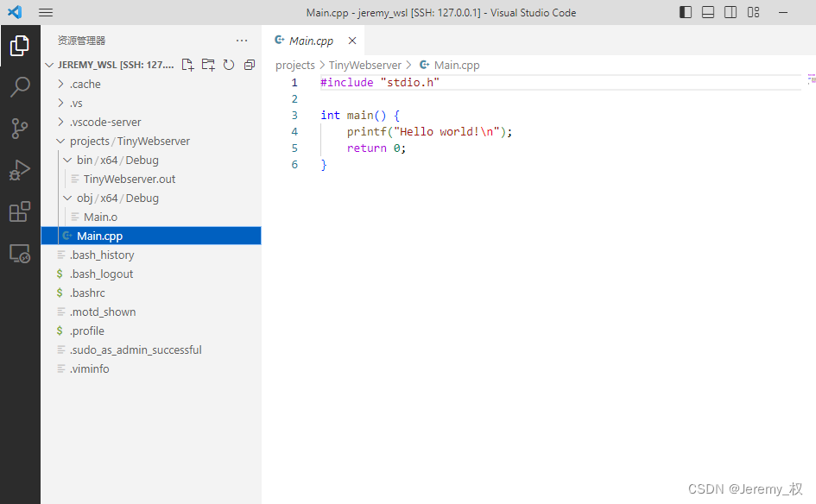
Task: Place cursor on the printf Hello world line
Action: point(429,131)
